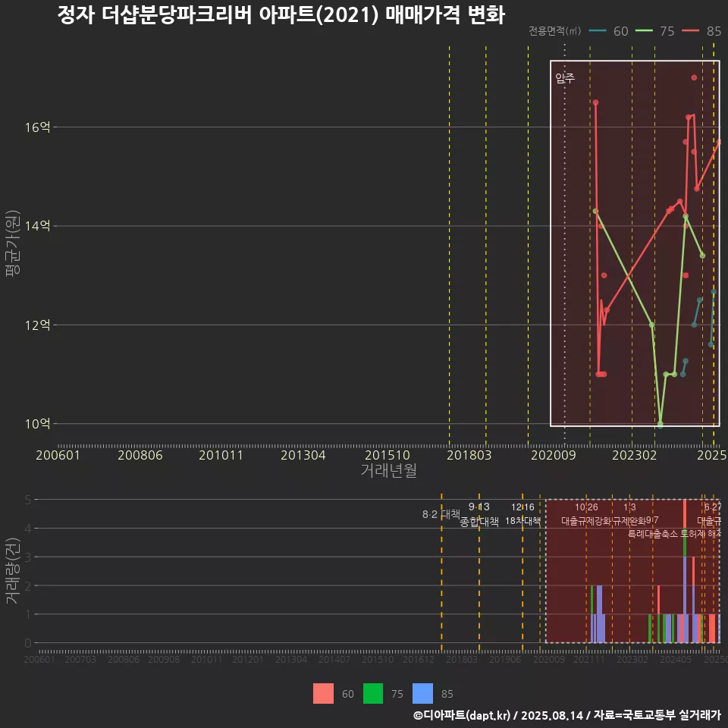728x728 pixels.
Task: Select the red 85 line legend entry
Action: click(701, 31)
